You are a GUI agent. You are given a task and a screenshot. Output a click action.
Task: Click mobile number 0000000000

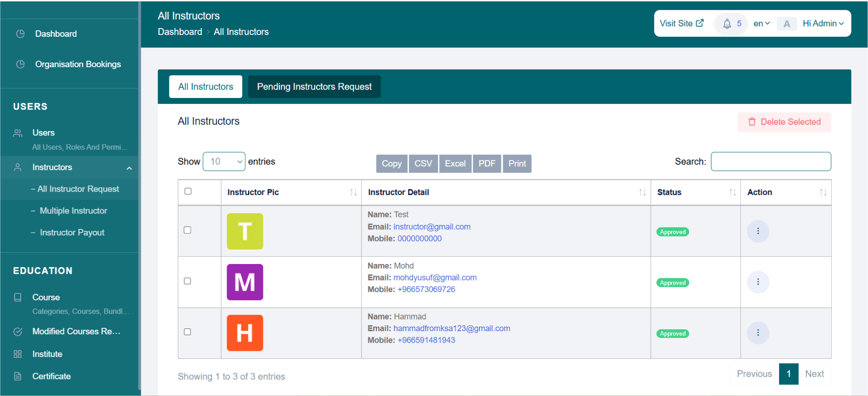(419, 239)
